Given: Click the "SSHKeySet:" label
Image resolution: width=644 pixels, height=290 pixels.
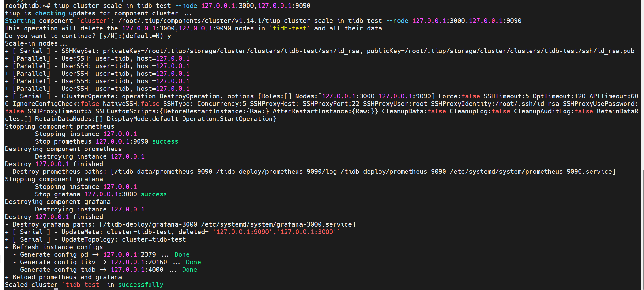Looking at the screenshot, I should pos(80,51).
